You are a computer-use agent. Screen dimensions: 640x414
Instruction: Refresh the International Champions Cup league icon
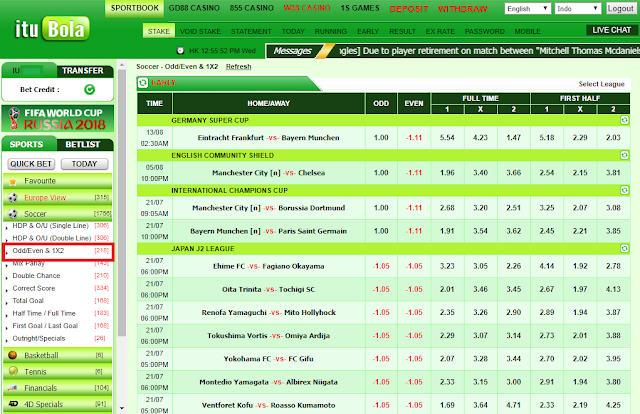coord(624,190)
